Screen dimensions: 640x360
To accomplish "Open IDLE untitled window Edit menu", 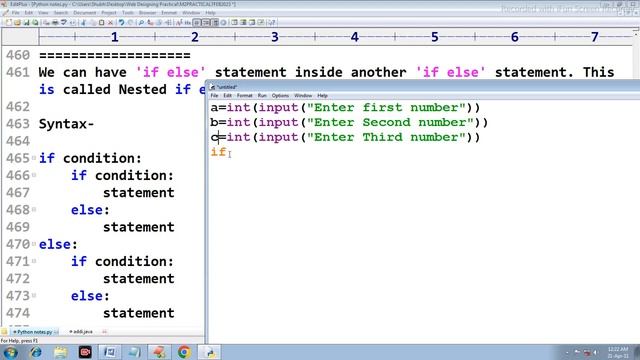I will 227,96.
